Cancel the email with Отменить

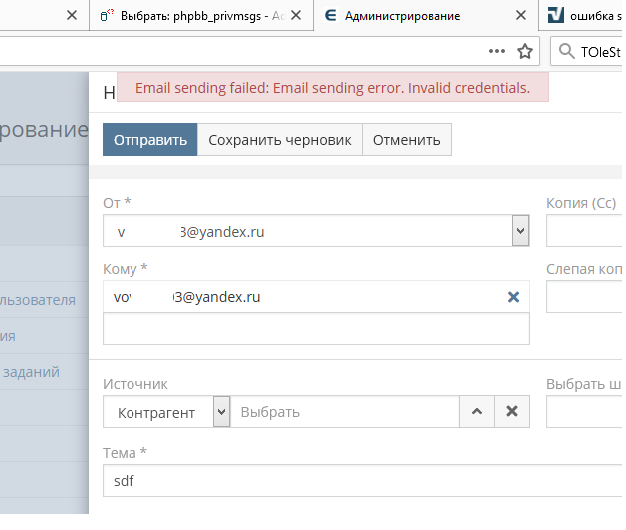(406, 140)
